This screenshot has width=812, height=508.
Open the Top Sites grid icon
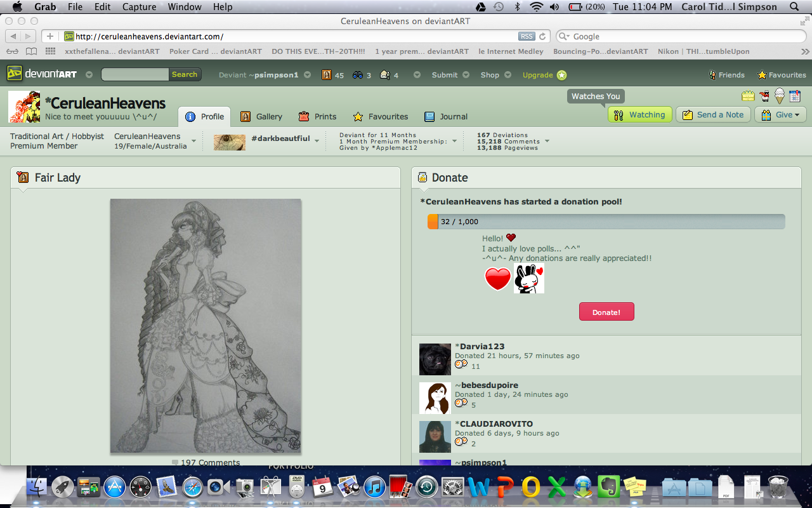click(50, 51)
